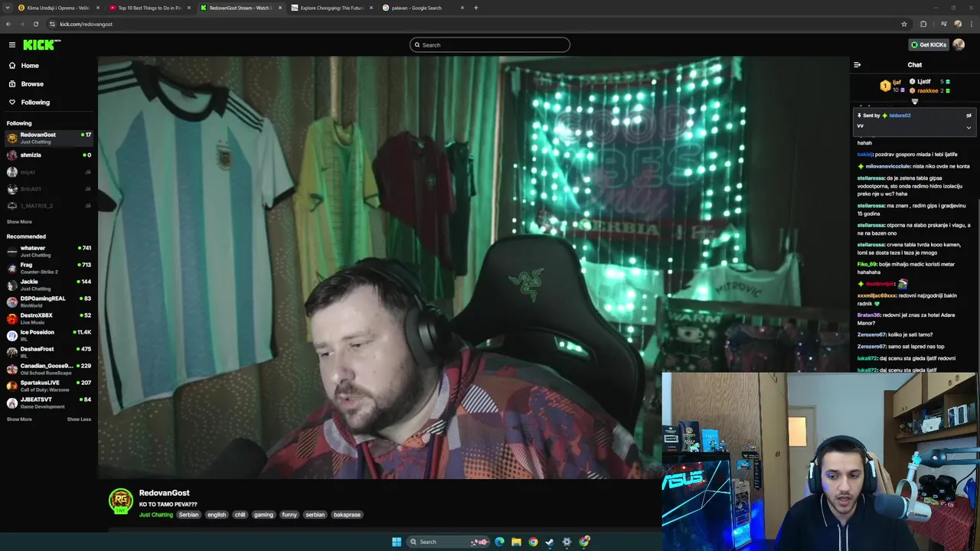Viewport: 980px width, 551px height.
Task: Go to Home in the sidebar
Action: click(x=30, y=65)
